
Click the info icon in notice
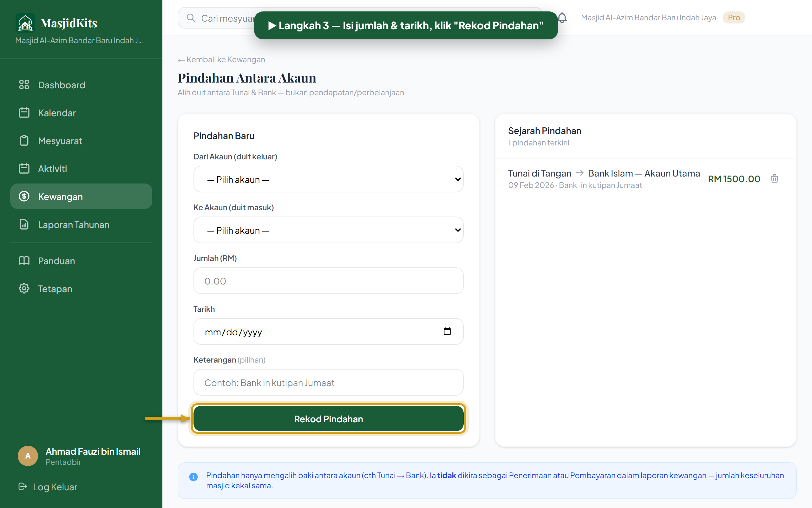(x=193, y=477)
